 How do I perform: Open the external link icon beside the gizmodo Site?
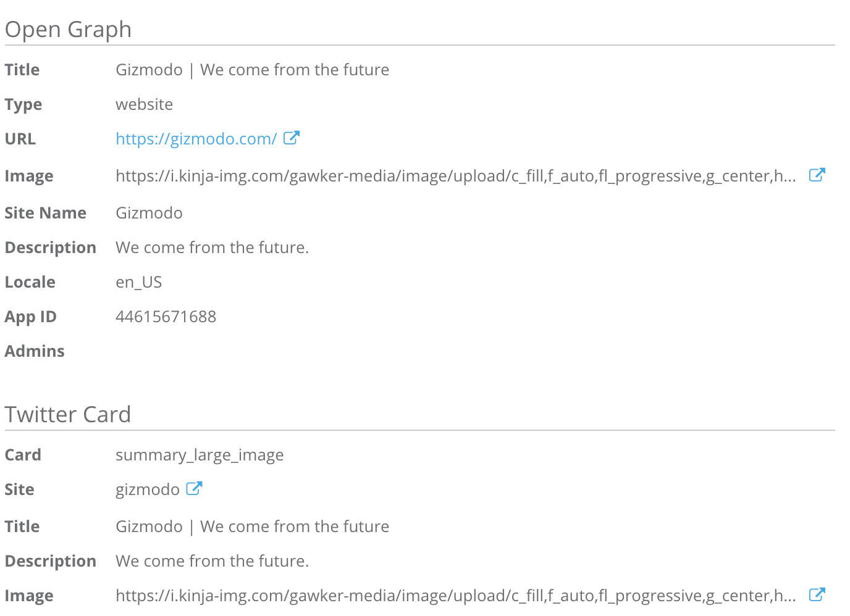point(194,488)
